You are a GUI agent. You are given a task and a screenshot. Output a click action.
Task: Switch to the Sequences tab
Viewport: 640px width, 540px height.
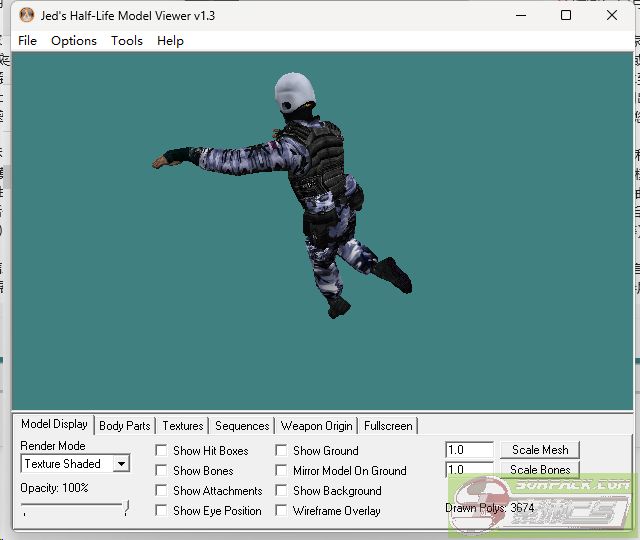click(242, 426)
